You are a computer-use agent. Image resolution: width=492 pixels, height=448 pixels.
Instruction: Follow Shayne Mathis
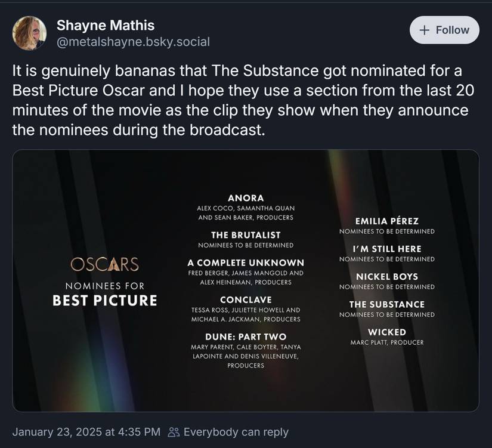click(x=444, y=30)
